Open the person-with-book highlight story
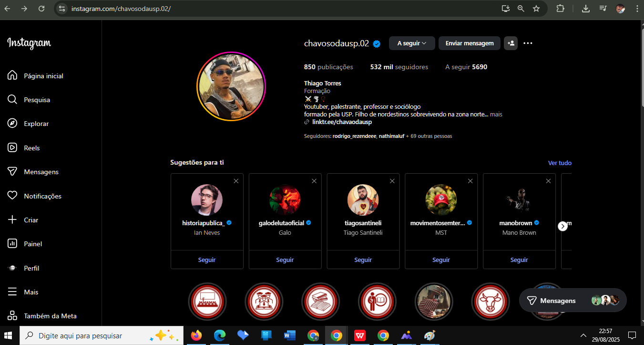 (377, 302)
